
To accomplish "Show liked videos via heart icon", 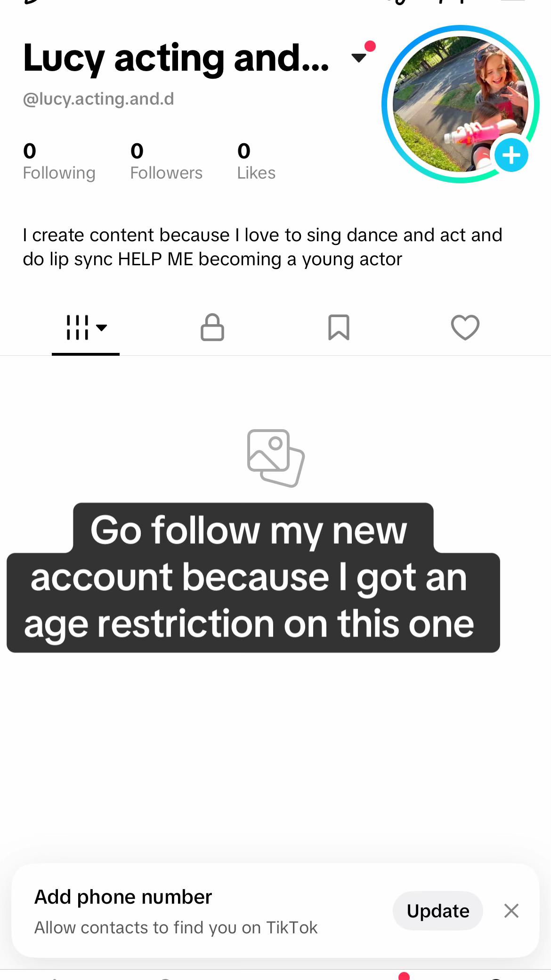I will point(465,327).
